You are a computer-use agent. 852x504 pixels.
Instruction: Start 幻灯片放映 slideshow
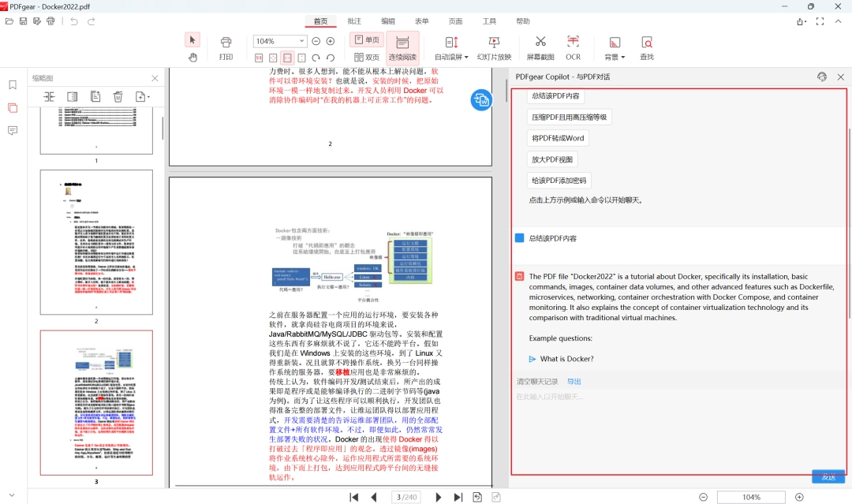(494, 48)
